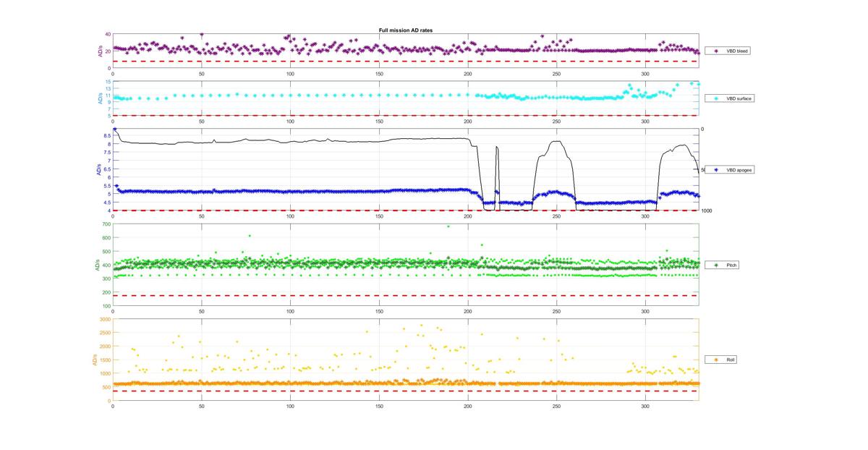Screen dimensions: 868x450
Task: Click the cyan AD/s y-axis label
Action: point(100,98)
